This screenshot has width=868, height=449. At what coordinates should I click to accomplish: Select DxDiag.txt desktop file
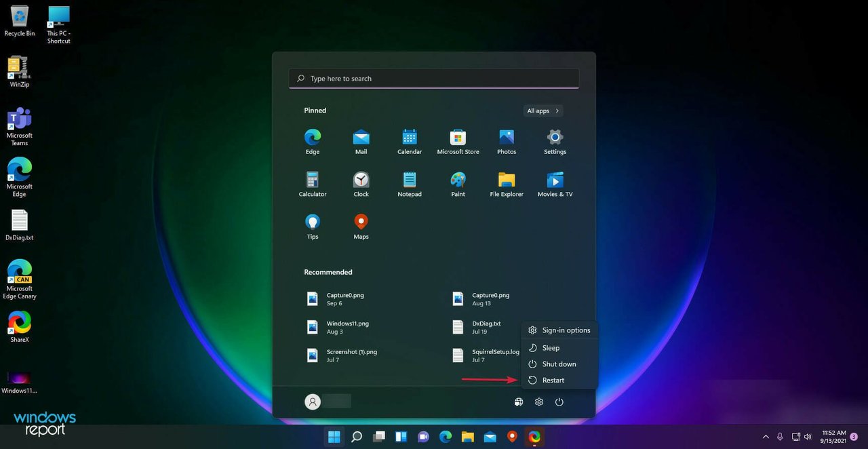(x=20, y=225)
